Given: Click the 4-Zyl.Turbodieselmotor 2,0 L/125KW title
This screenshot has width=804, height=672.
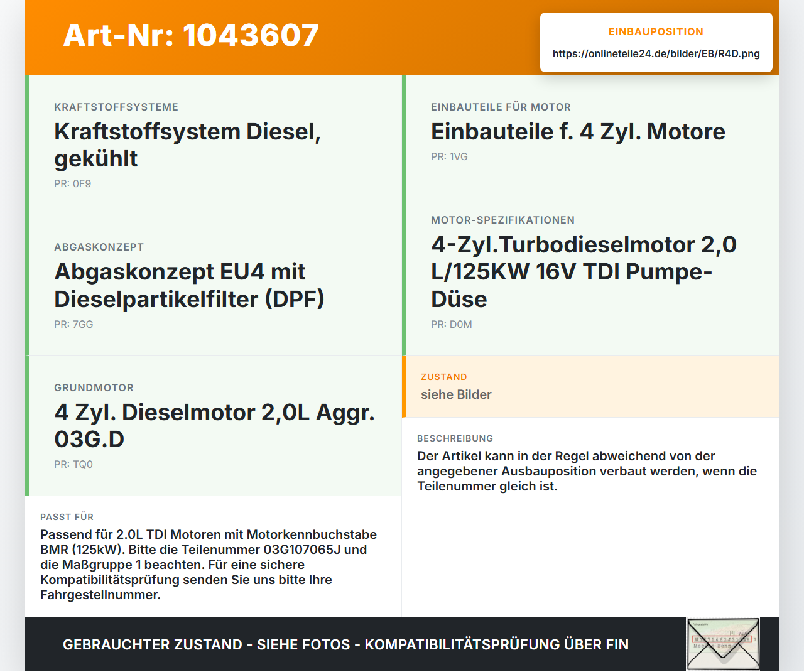Looking at the screenshot, I should coord(584,272).
